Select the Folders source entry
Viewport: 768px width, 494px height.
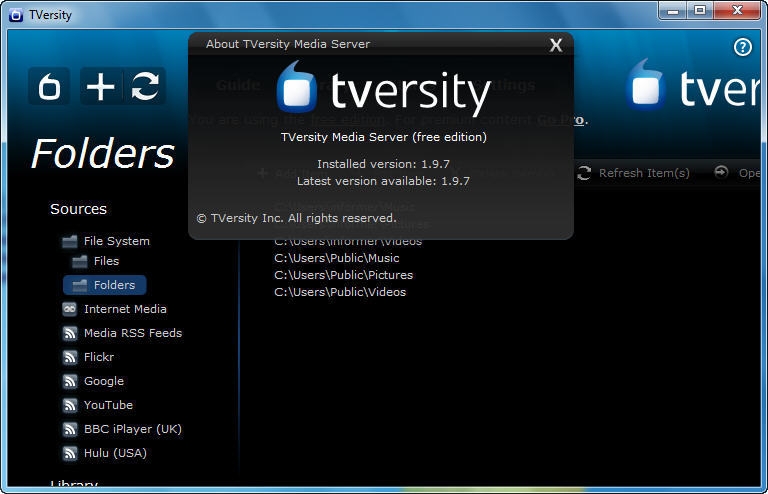pos(104,285)
